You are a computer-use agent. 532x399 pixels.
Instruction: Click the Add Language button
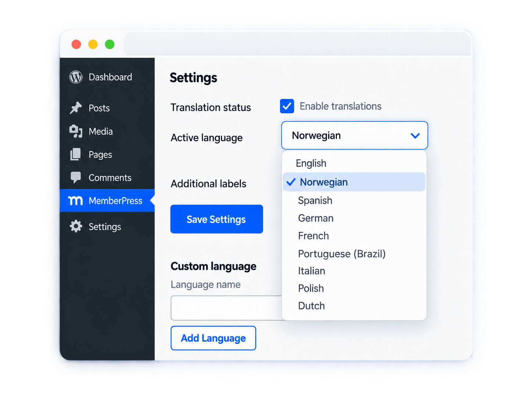pyautogui.click(x=213, y=338)
